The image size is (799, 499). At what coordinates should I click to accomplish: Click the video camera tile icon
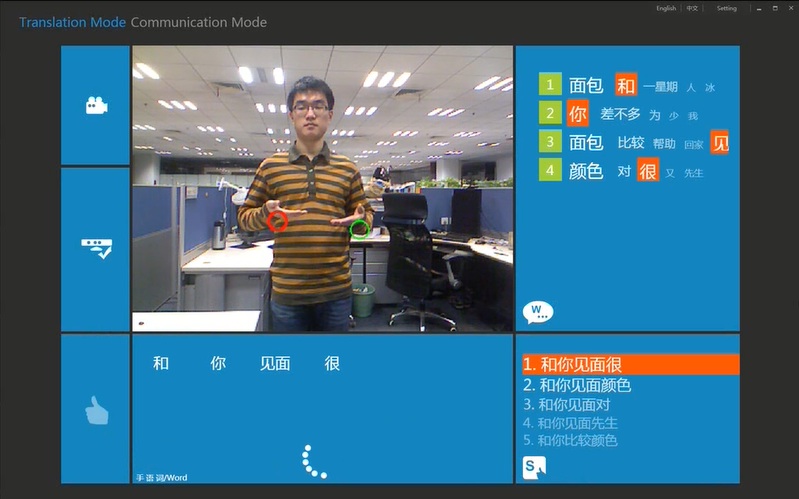(96, 105)
